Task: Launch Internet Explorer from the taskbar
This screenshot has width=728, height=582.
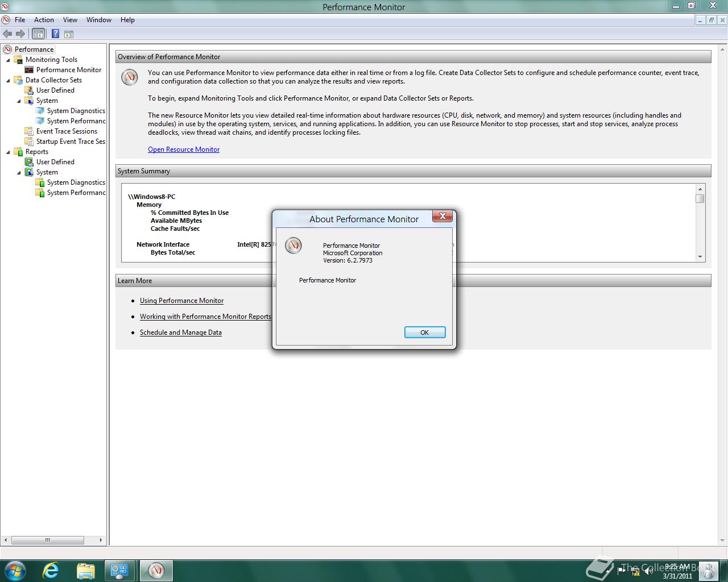Action: [51, 570]
